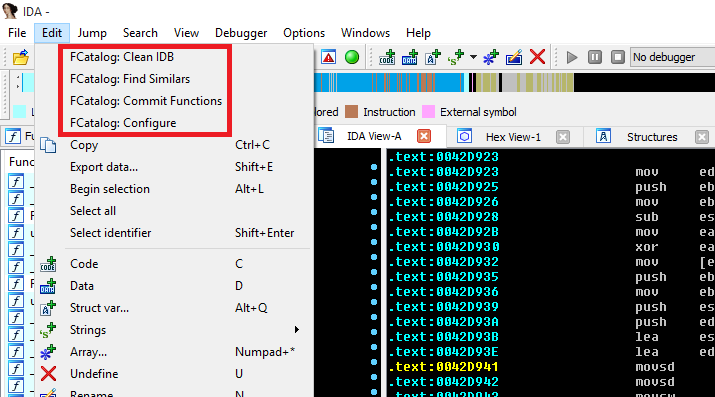The image size is (715, 397).
Task: Click the address .text:0042D930 line
Action: pyautogui.click(x=444, y=247)
